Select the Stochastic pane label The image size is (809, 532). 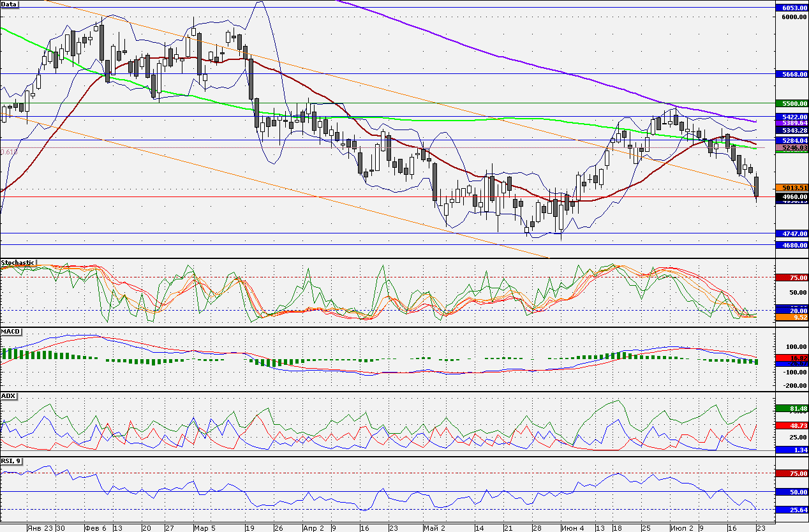click(19, 263)
